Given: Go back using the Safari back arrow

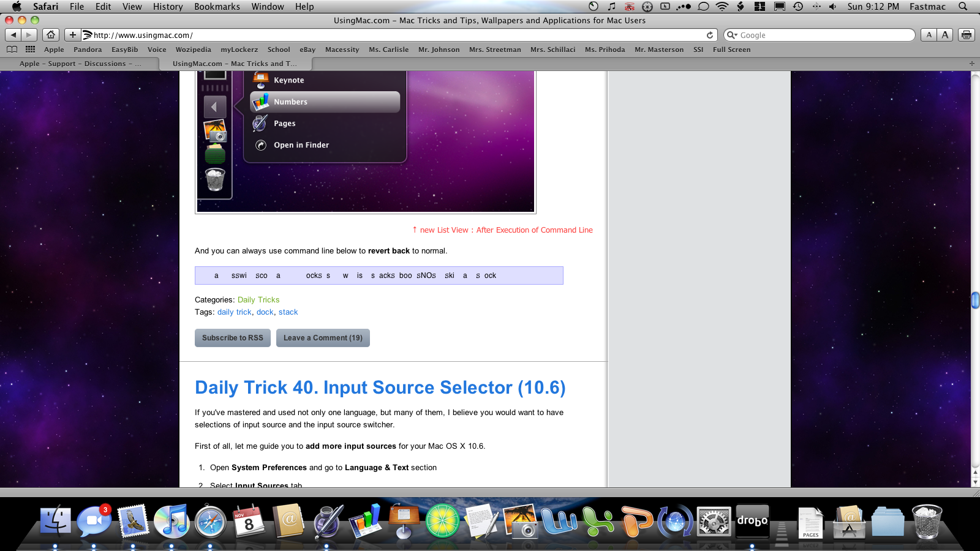Looking at the screenshot, I should tap(13, 35).
